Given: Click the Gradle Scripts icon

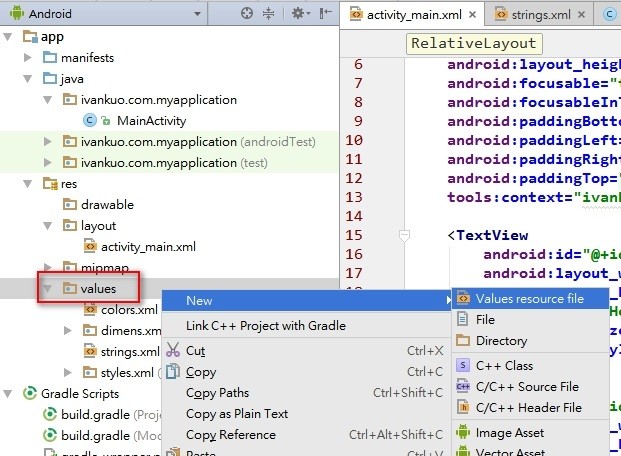Looking at the screenshot, I should tap(30, 393).
